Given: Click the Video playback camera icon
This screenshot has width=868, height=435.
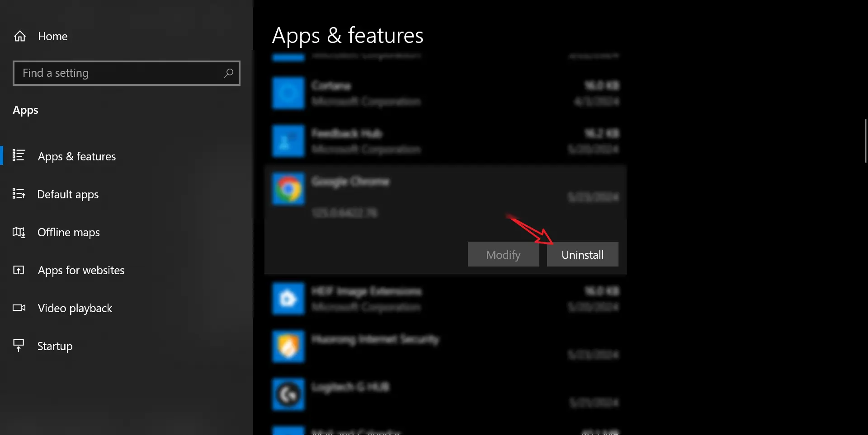Looking at the screenshot, I should coord(19,308).
